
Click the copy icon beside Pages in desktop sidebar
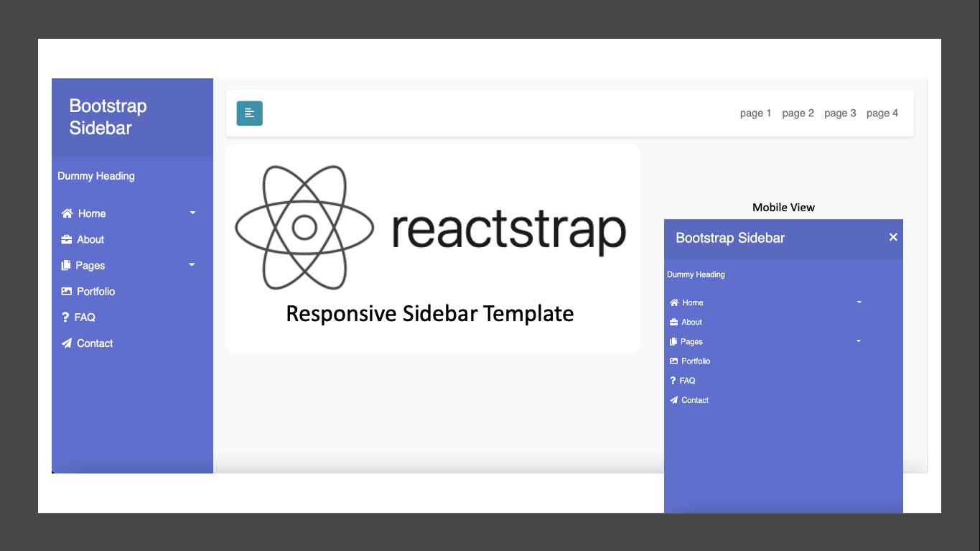66,265
